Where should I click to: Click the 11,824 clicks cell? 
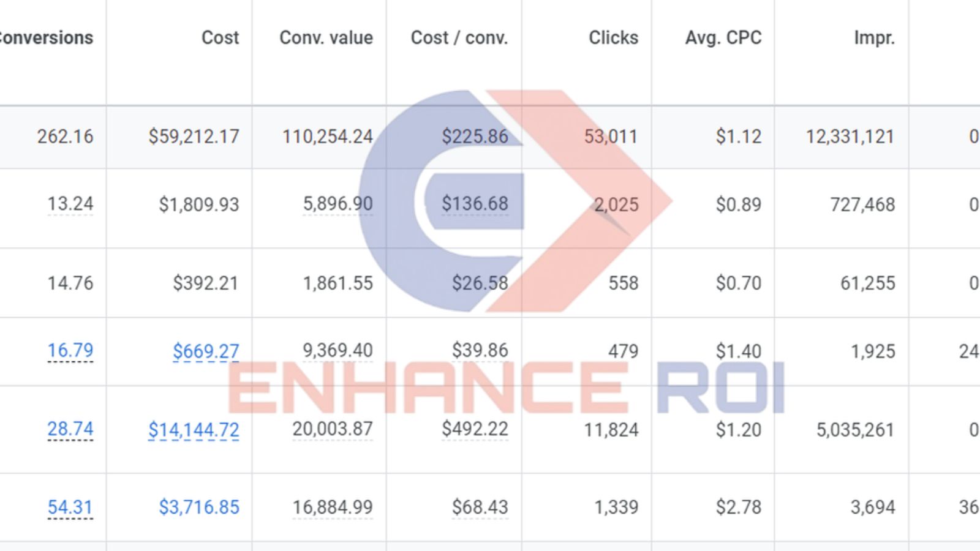[x=611, y=430]
